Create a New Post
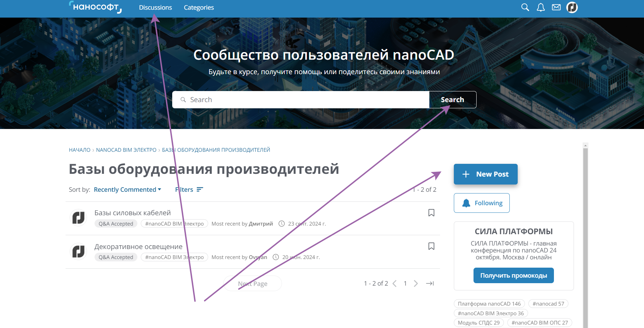 tap(486, 174)
